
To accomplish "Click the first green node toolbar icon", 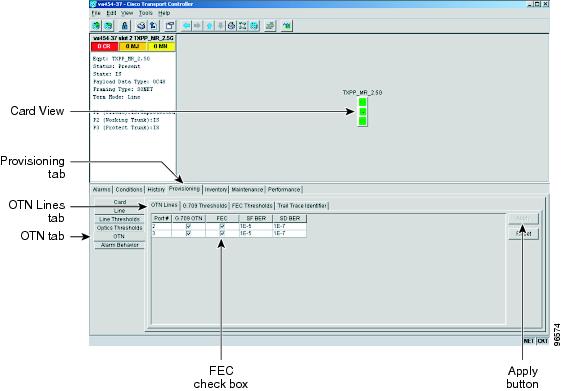I will tap(96, 26).
